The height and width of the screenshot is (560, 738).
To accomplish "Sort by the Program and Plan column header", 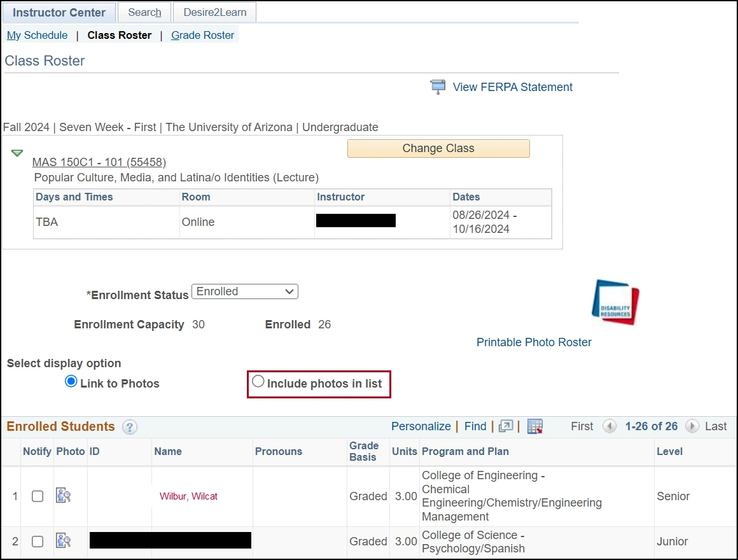I will tap(465, 451).
